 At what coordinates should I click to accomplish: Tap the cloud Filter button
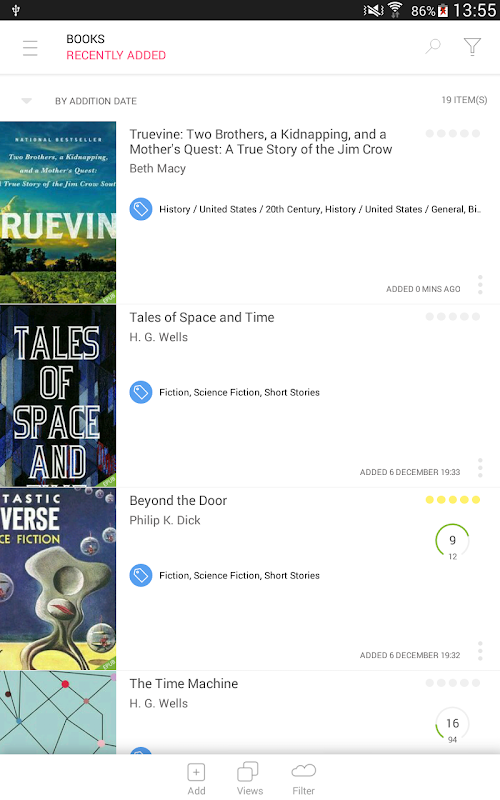(304, 779)
